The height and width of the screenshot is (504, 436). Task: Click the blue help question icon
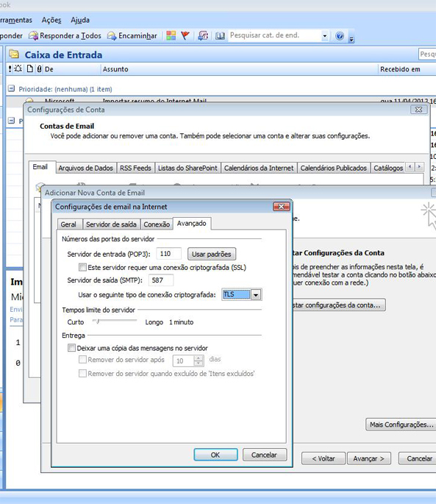[340, 35]
